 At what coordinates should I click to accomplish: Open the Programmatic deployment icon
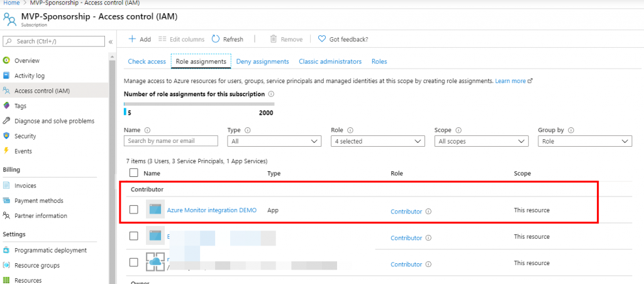(6, 250)
